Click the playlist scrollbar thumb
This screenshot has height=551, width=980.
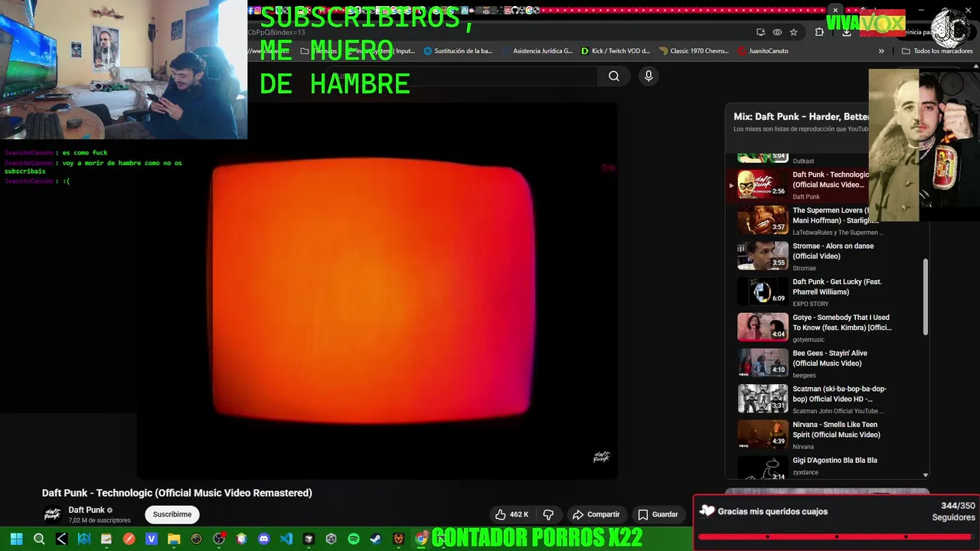[x=926, y=296]
